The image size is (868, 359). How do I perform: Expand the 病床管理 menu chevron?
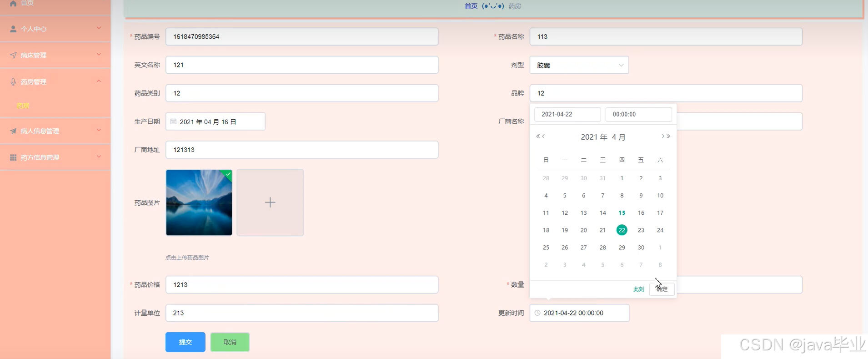pyautogui.click(x=99, y=55)
